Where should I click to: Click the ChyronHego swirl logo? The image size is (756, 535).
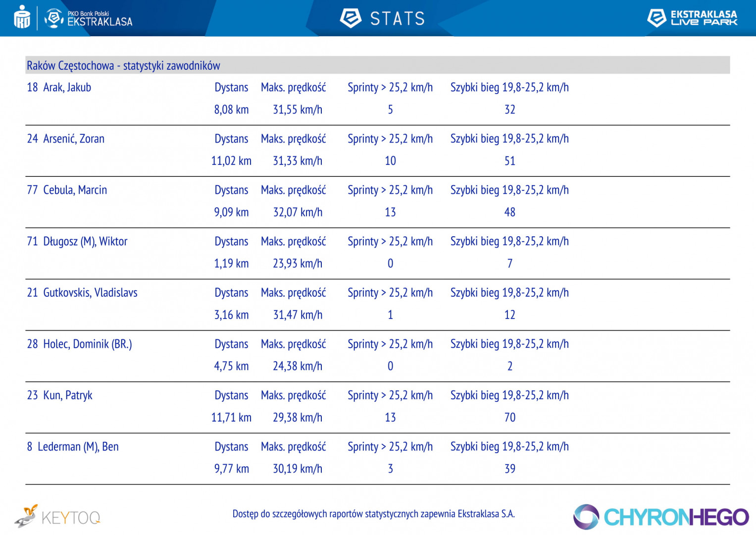(586, 517)
